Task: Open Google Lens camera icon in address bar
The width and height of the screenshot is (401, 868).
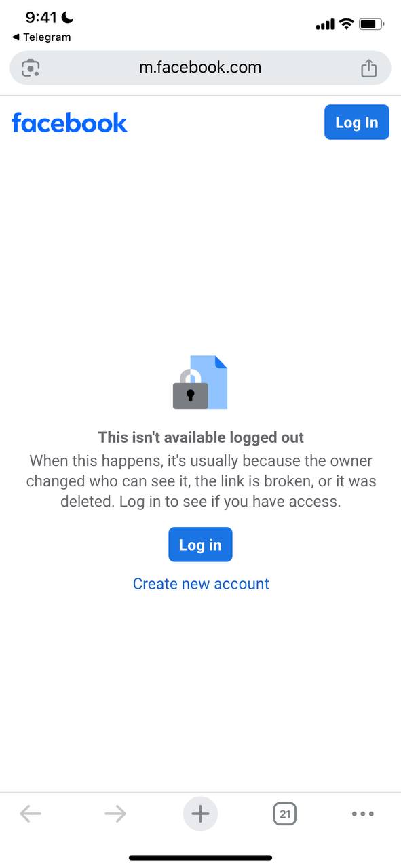Action: (x=31, y=68)
